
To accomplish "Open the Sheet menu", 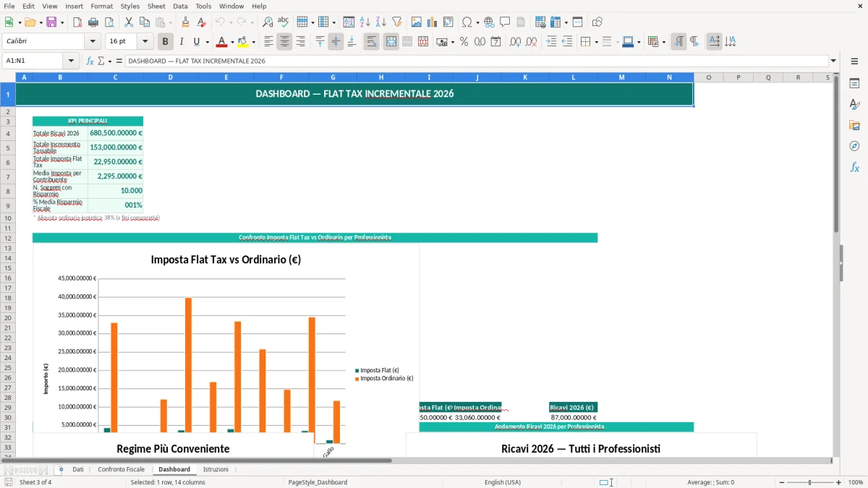I will click(x=156, y=6).
